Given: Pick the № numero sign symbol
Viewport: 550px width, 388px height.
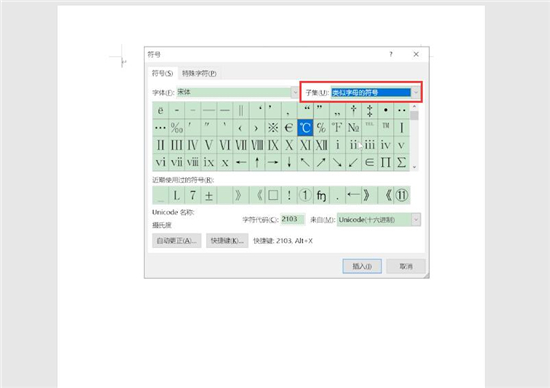Looking at the screenshot, I should point(353,128).
